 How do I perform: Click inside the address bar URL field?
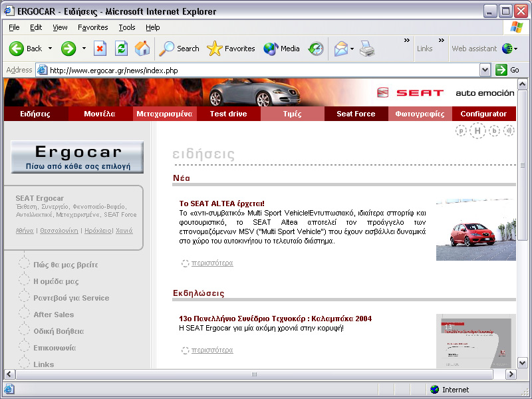pos(263,70)
